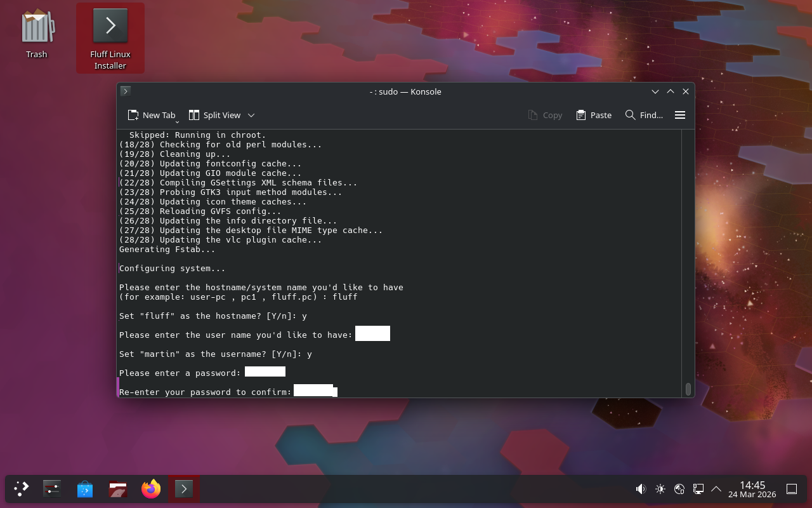Open brightness and color tray applet
The image size is (812, 508).
[660, 488]
